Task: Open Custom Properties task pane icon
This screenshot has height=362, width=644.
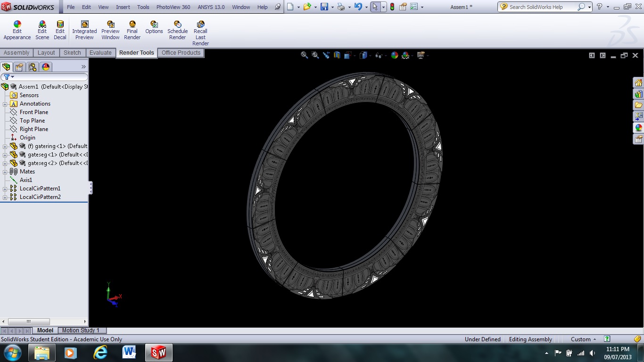Action: (x=638, y=139)
